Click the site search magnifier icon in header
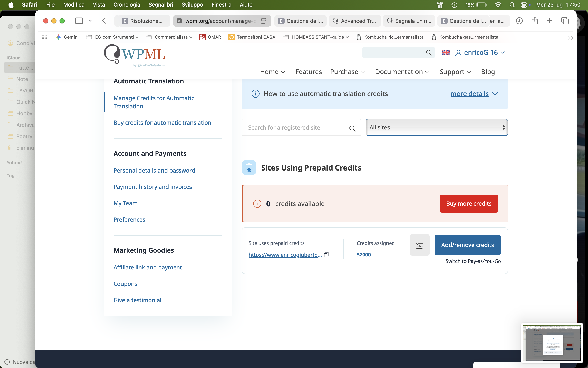588x368 pixels. [x=429, y=53]
